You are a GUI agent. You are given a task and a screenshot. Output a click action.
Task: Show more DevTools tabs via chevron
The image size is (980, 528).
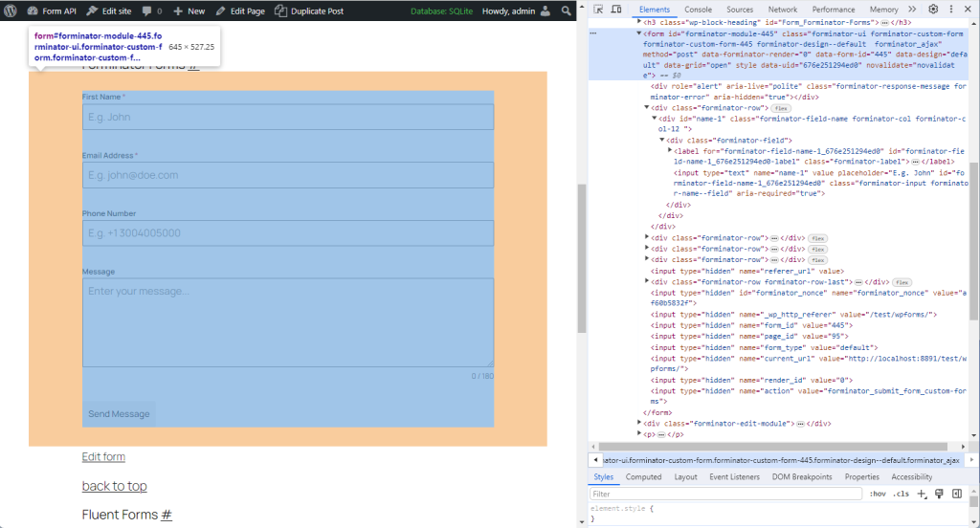tap(912, 10)
